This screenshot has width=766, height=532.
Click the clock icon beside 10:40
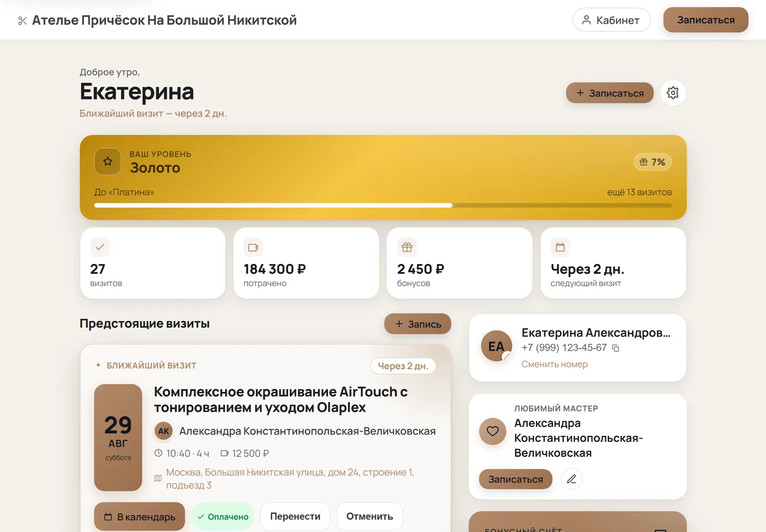(158, 453)
